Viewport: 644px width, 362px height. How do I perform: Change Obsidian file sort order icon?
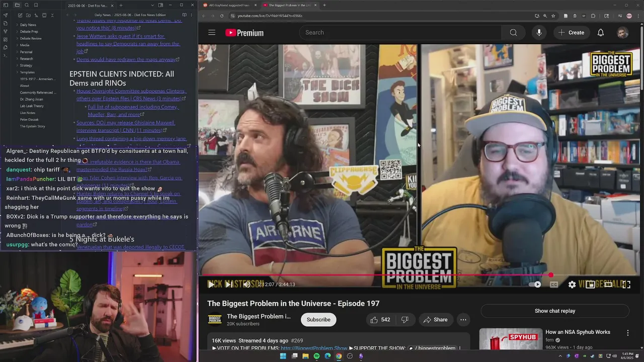36,15
